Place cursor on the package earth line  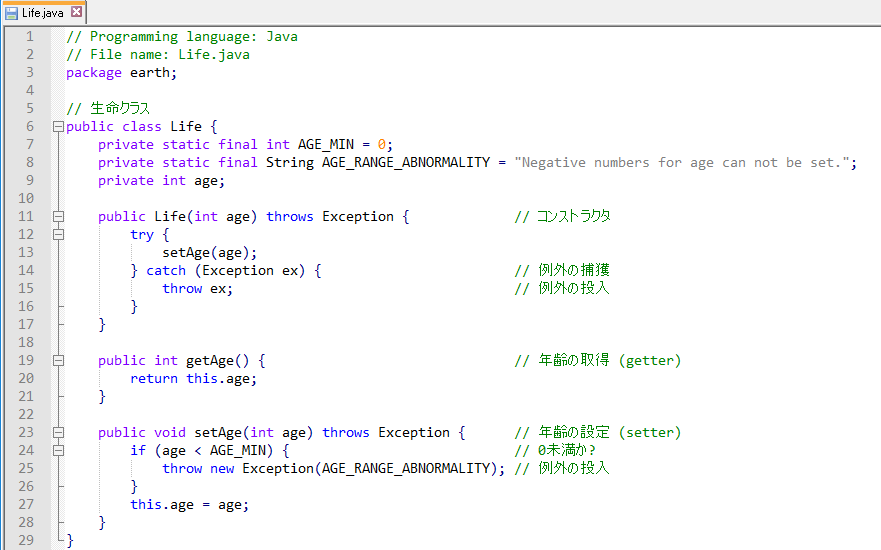point(121,72)
